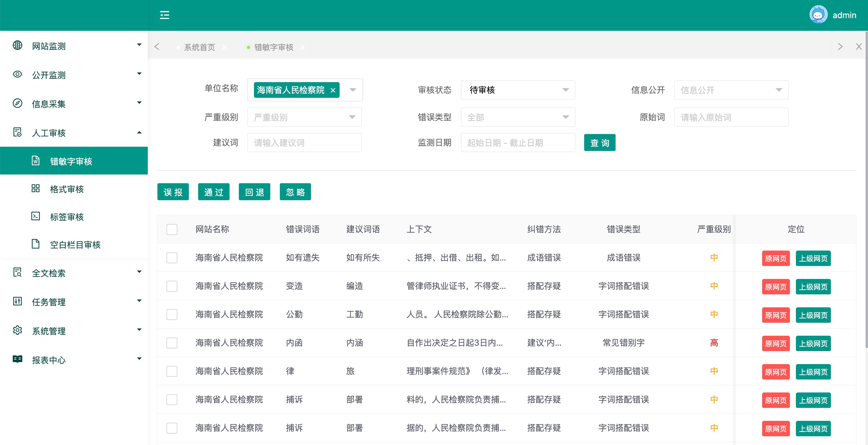Check the row with 如有遗失
Viewport: 868px width, 445px height.
tap(172, 258)
